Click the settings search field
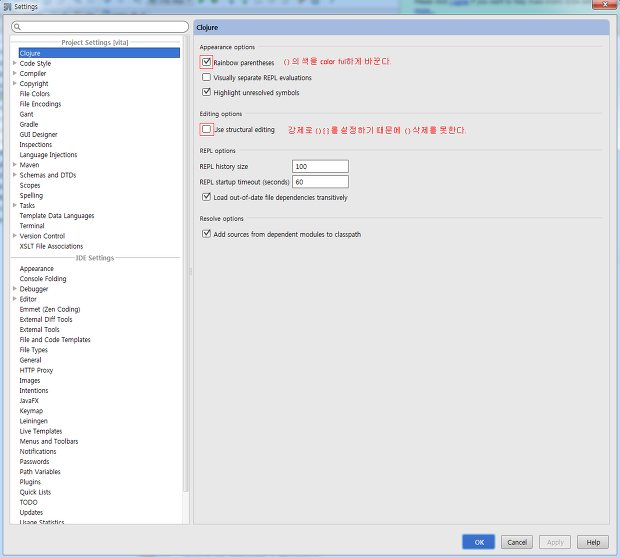The width and height of the screenshot is (620, 557). (100, 27)
